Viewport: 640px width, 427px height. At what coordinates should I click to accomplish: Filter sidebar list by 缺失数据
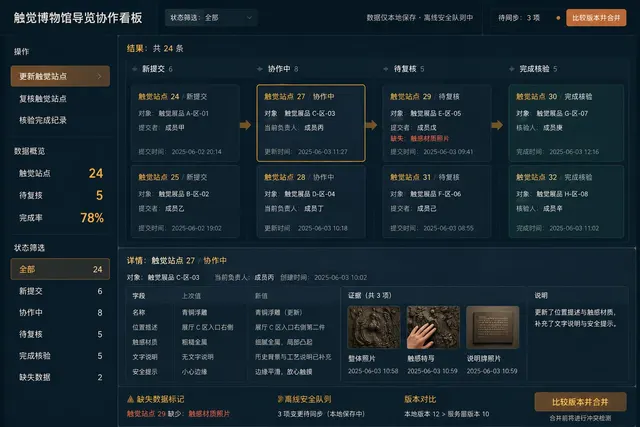coord(60,378)
